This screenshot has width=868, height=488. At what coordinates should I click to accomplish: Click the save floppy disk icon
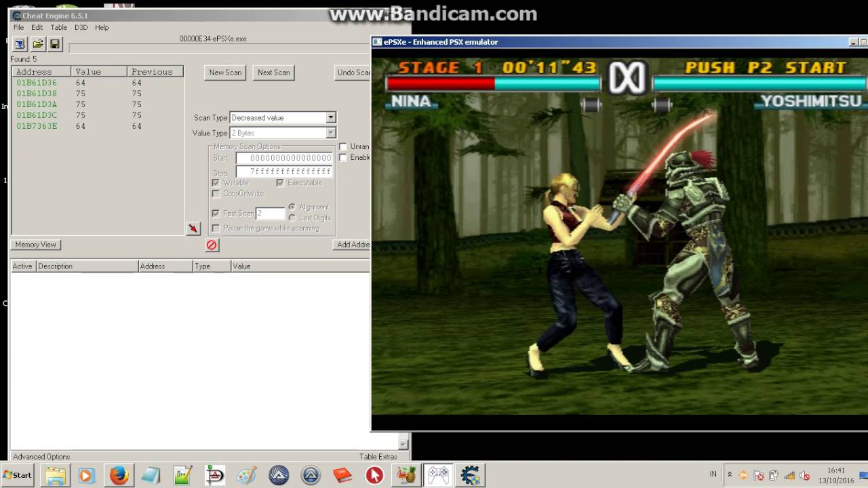click(55, 44)
